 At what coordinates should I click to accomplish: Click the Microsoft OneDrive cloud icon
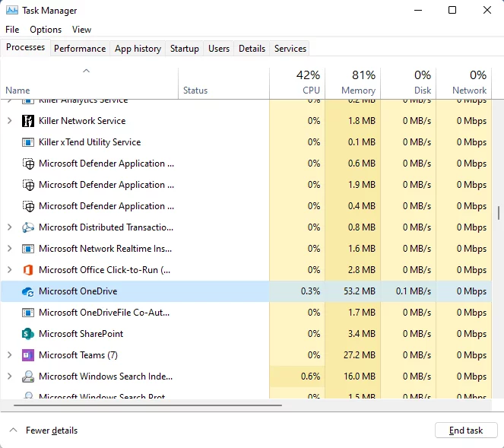[x=28, y=291]
